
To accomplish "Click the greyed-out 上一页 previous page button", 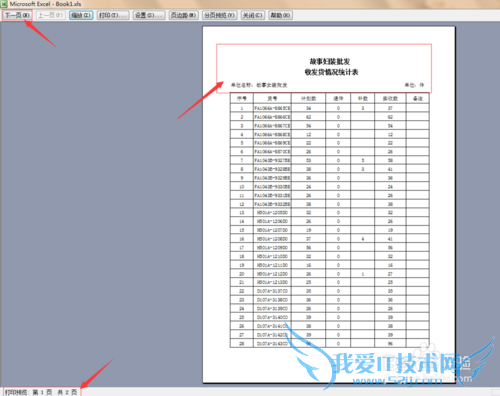I will tap(51, 15).
